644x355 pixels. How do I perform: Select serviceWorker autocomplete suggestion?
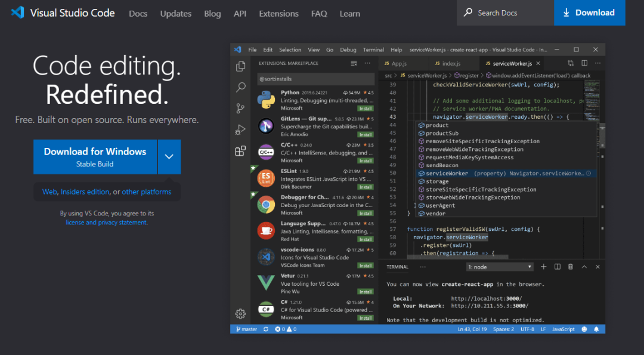tap(506, 174)
